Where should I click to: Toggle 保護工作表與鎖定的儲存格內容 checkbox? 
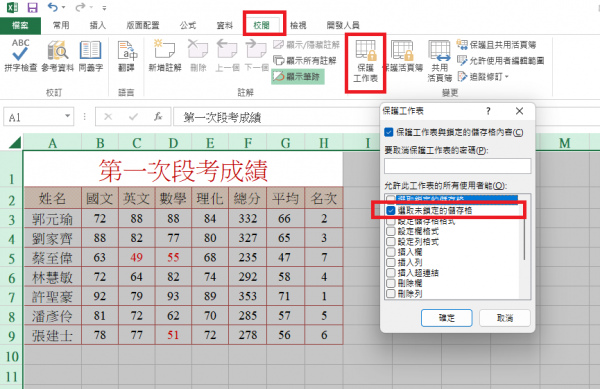(x=389, y=132)
